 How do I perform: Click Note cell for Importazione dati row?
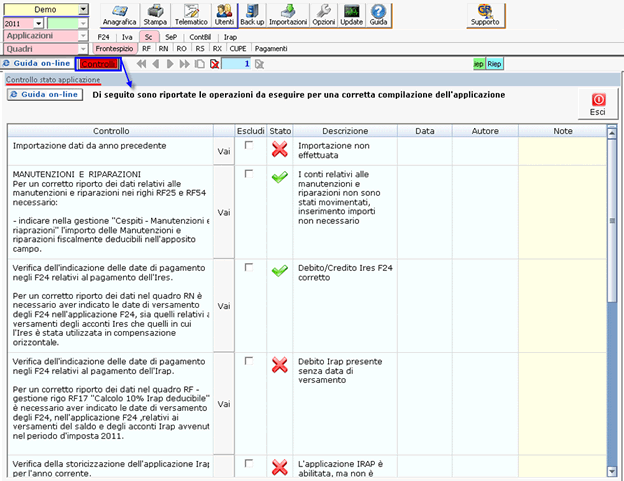coord(562,151)
